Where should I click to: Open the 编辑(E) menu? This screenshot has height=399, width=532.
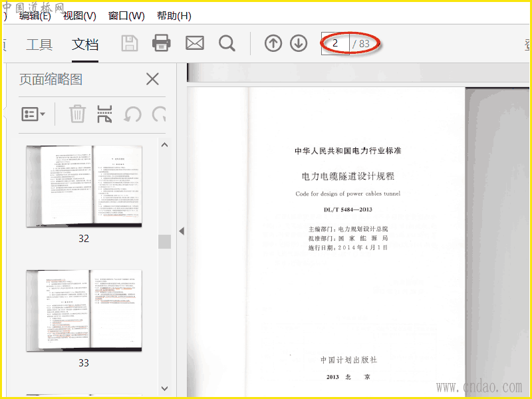[x=35, y=15]
